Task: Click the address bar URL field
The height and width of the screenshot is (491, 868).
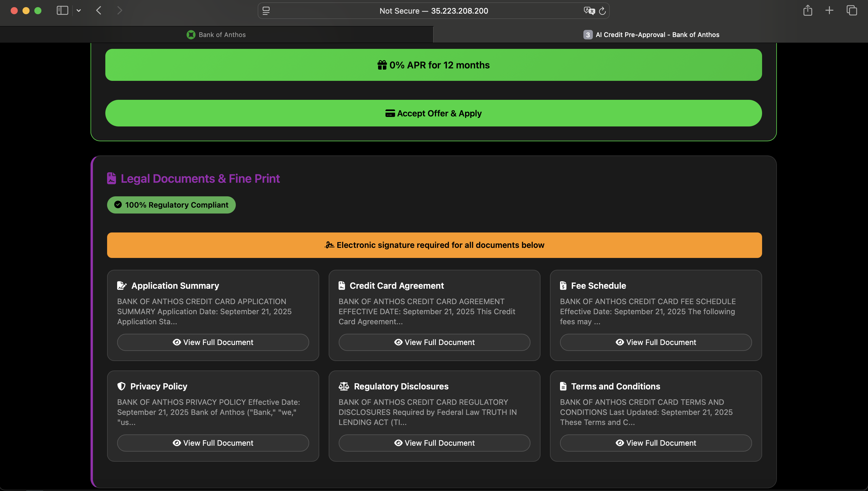Action: pyautogui.click(x=433, y=11)
